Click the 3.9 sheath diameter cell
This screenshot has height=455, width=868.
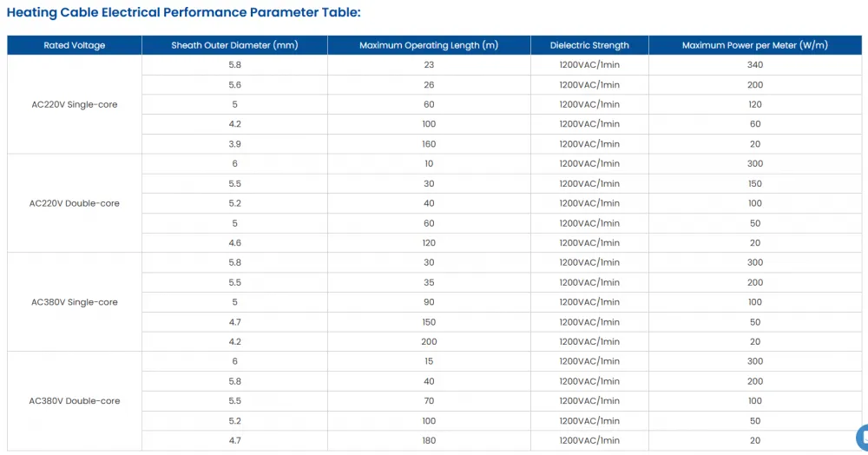coord(234,144)
